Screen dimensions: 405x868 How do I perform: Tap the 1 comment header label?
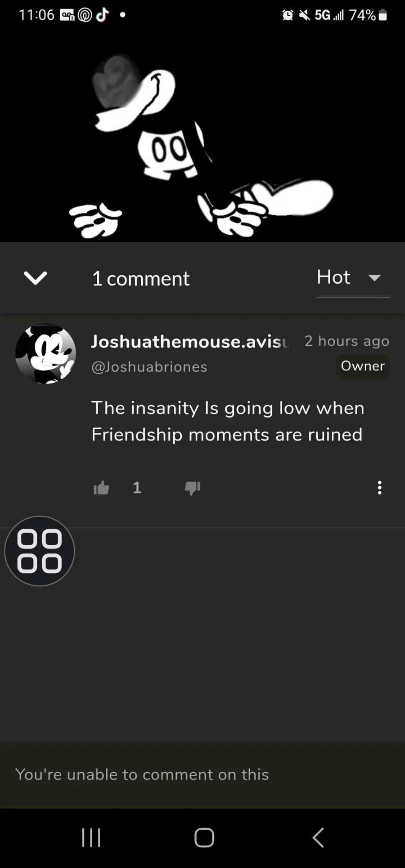pyautogui.click(x=141, y=279)
